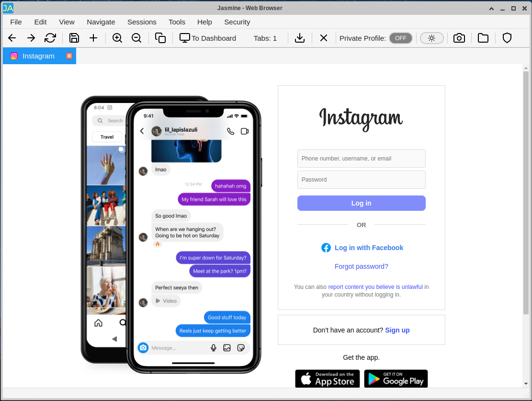Click the page vertical scrollbar
Image resolution: width=532 pixels, height=401 pixels.
click(526, 193)
